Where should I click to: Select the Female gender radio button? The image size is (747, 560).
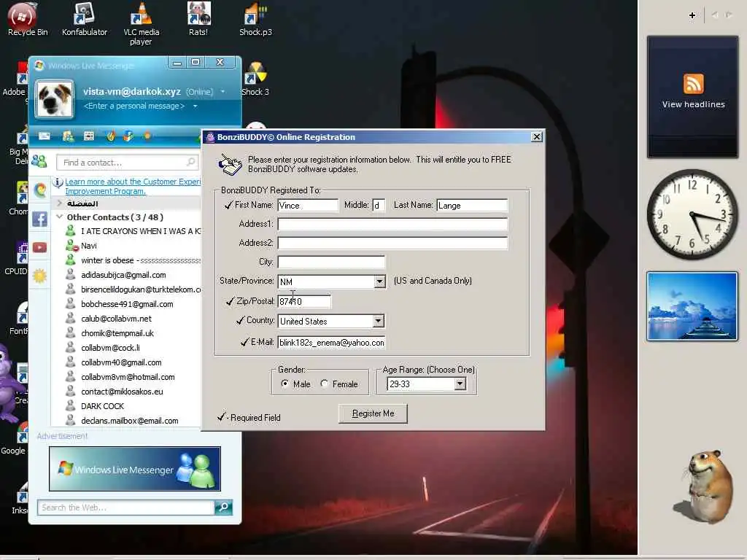(x=325, y=384)
